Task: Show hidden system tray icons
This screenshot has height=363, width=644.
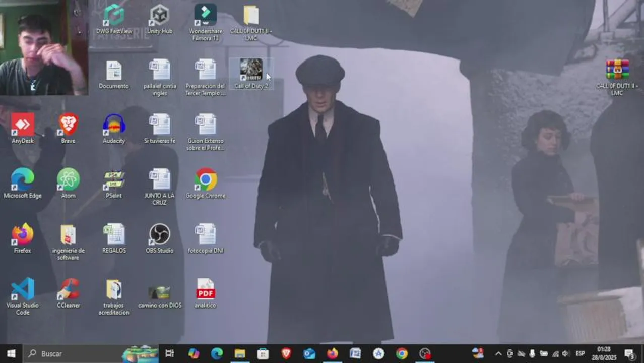Action: tap(498, 353)
